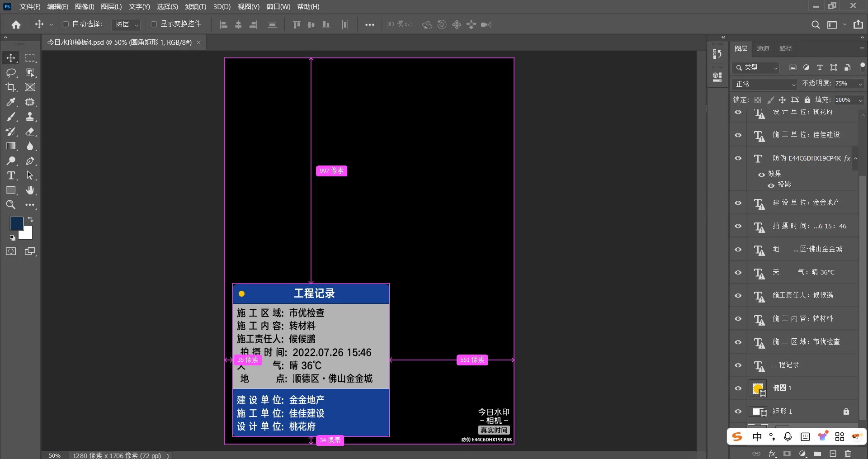Select the Rectangle shape tool
Screen dimensions: 868x459
11,190
